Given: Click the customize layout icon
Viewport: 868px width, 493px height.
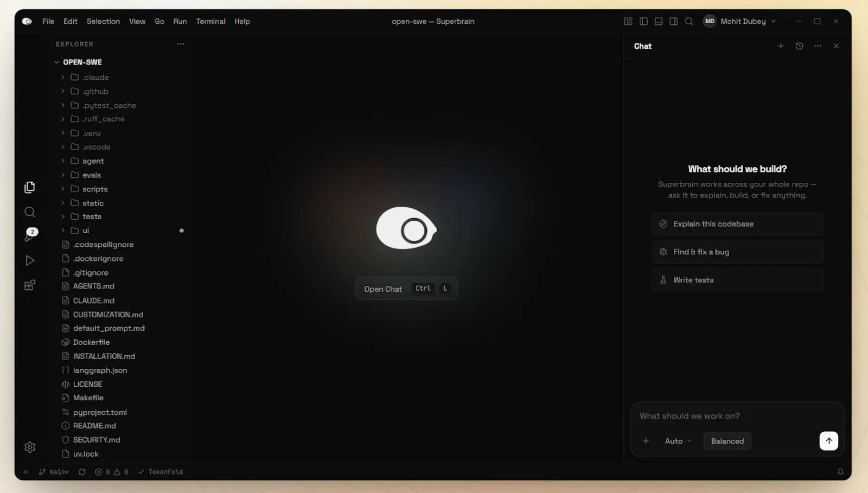Looking at the screenshot, I should coord(628,21).
